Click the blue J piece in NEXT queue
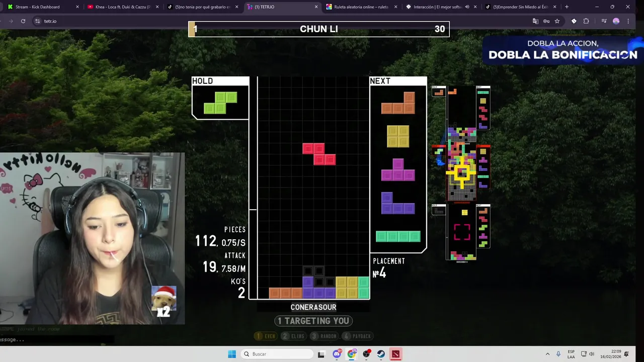This screenshot has height=362, width=644. coord(398,203)
